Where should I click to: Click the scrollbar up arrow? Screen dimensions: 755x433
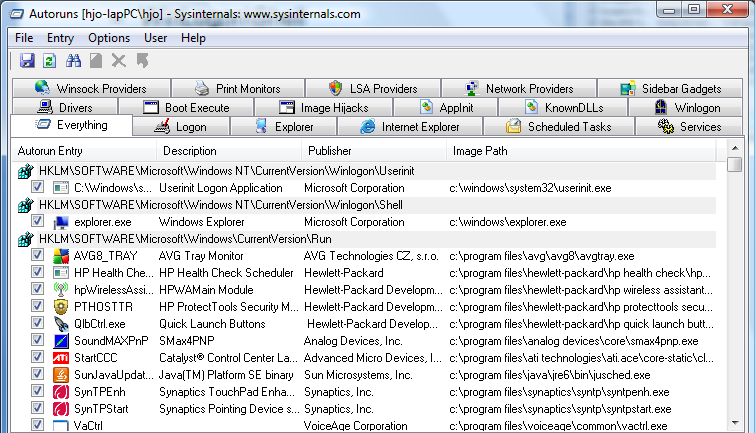coord(735,148)
